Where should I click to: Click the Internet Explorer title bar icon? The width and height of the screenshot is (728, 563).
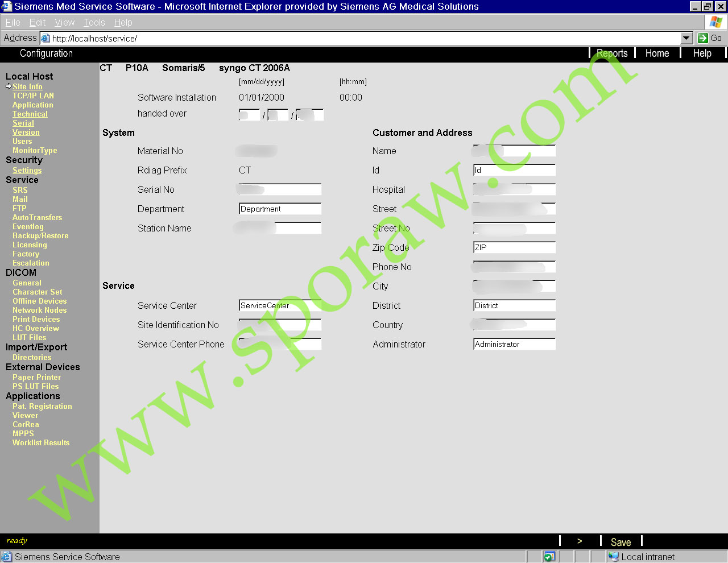pyautogui.click(x=6, y=6)
